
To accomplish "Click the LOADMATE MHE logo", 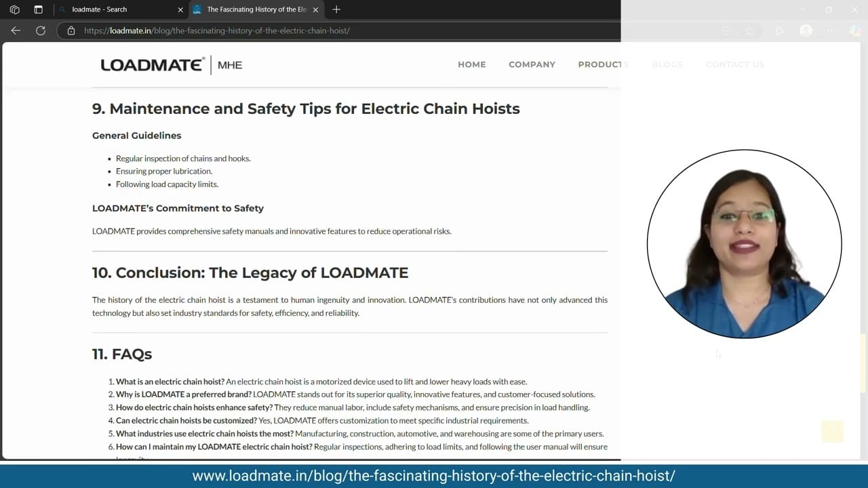I will pyautogui.click(x=171, y=65).
